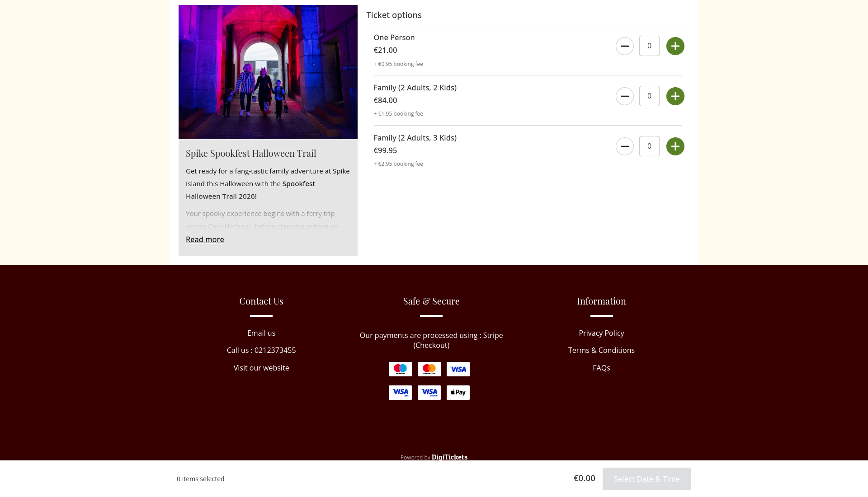
Task: Open the Email us link
Action: 261,333
